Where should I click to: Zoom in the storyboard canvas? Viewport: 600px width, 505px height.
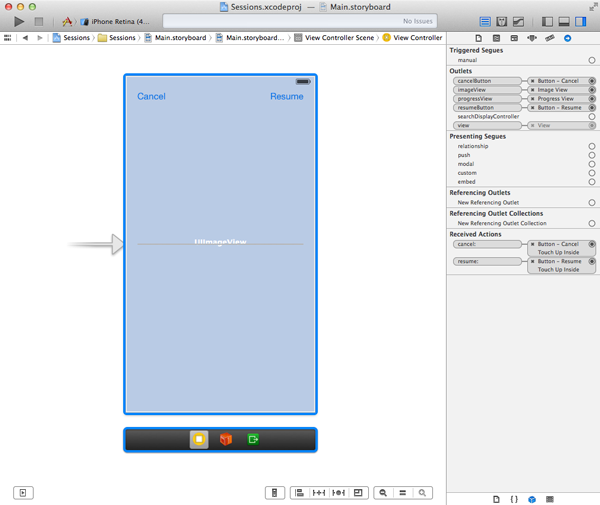[422, 493]
